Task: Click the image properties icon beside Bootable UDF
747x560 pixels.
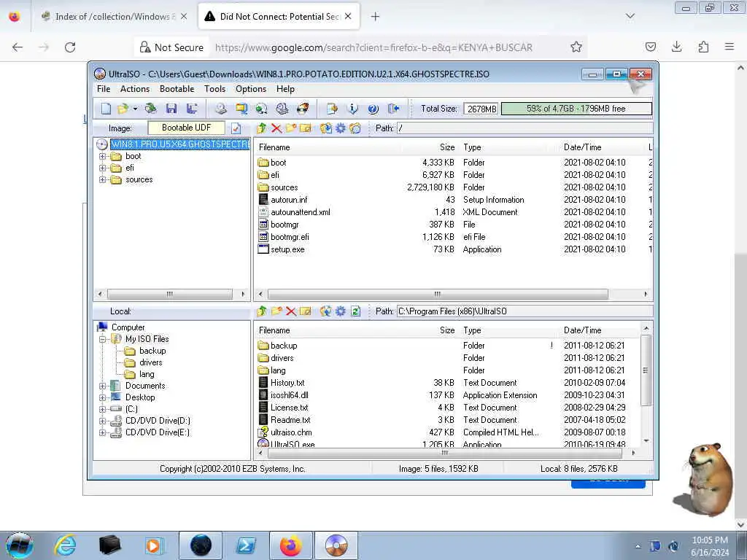Action: 236,128
